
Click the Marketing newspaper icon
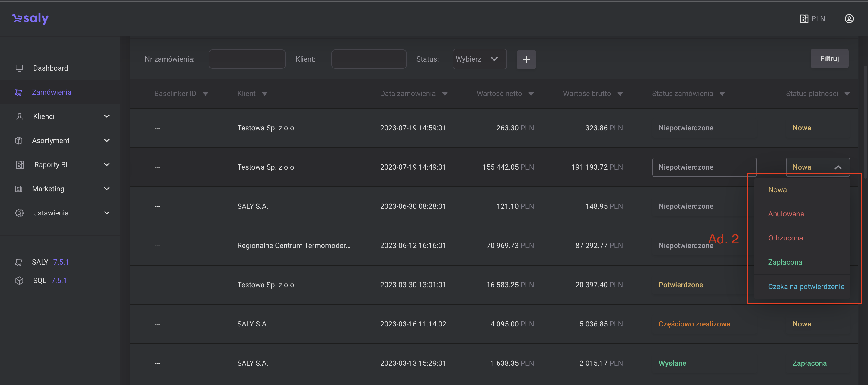pyautogui.click(x=19, y=189)
